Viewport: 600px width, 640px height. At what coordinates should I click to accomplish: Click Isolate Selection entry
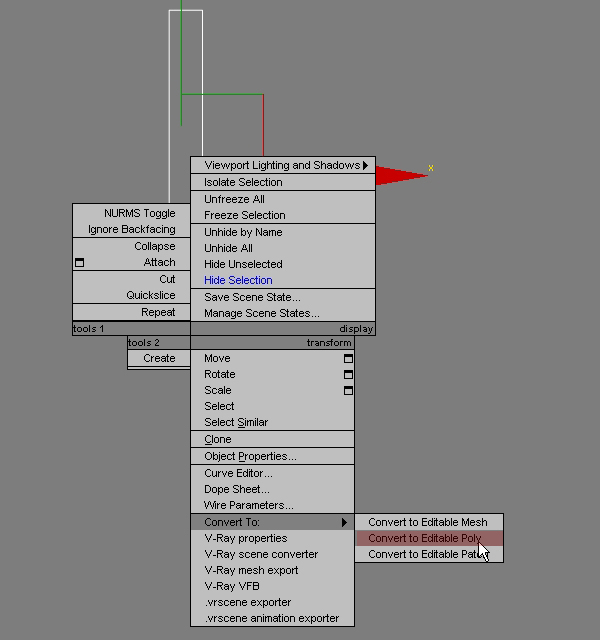[x=243, y=182]
